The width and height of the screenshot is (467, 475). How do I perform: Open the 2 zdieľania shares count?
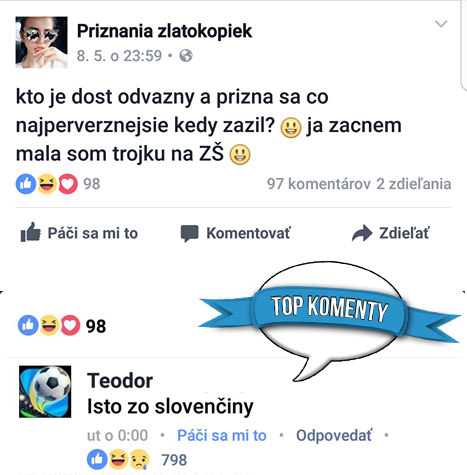click(414, 184)
